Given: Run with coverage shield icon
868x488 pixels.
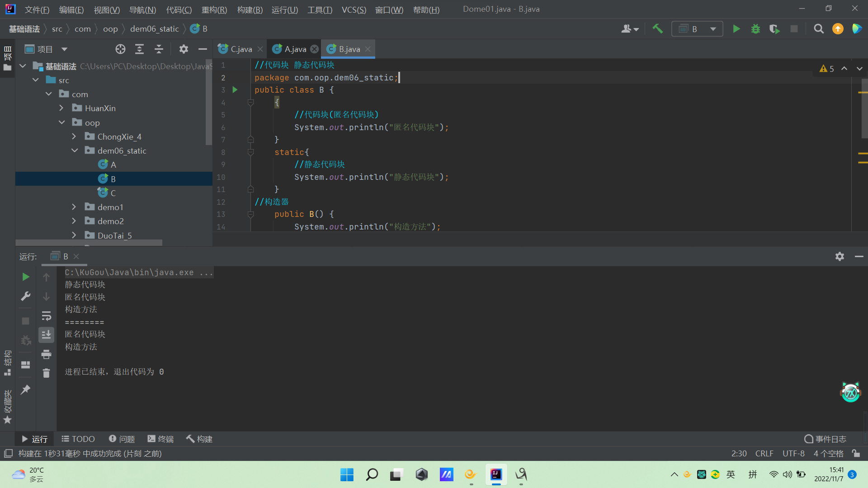Looking at the screenshot, I should click(x=774, y=29).
